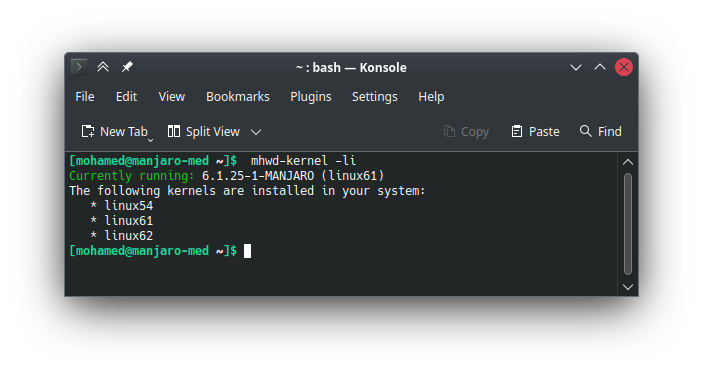Open the Plugins menu
703x373 pixels.
[x=311, y=96]
